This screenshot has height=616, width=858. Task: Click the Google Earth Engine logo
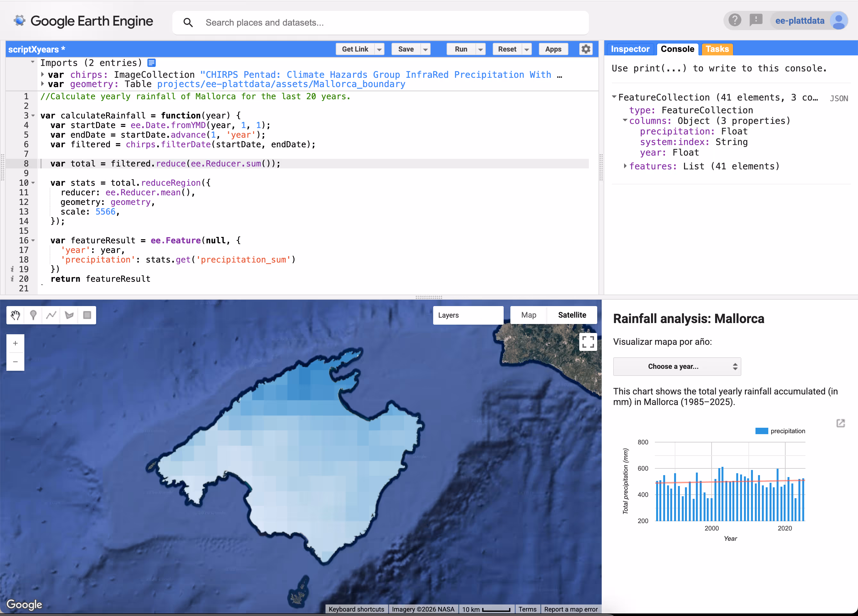tap(83, 21)
